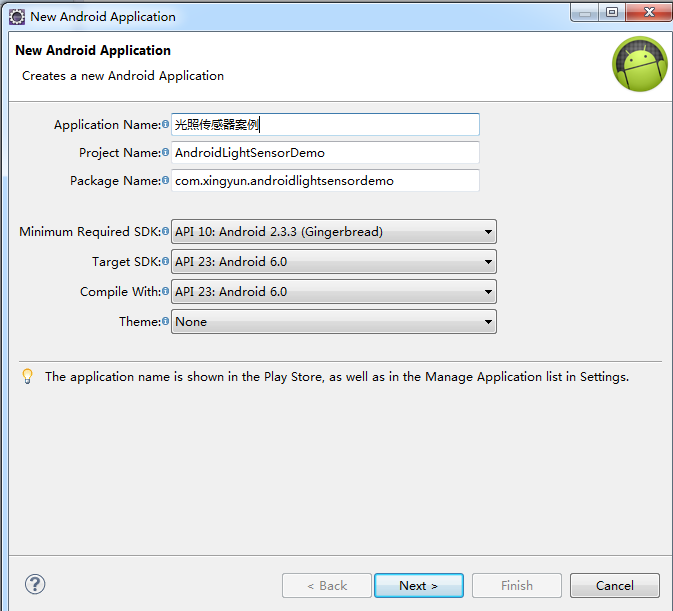Viewport: 673px width, 611px height.
Task: Focus the Project Name field AndroidLightSensorDemo
Action: click(325, 152)
